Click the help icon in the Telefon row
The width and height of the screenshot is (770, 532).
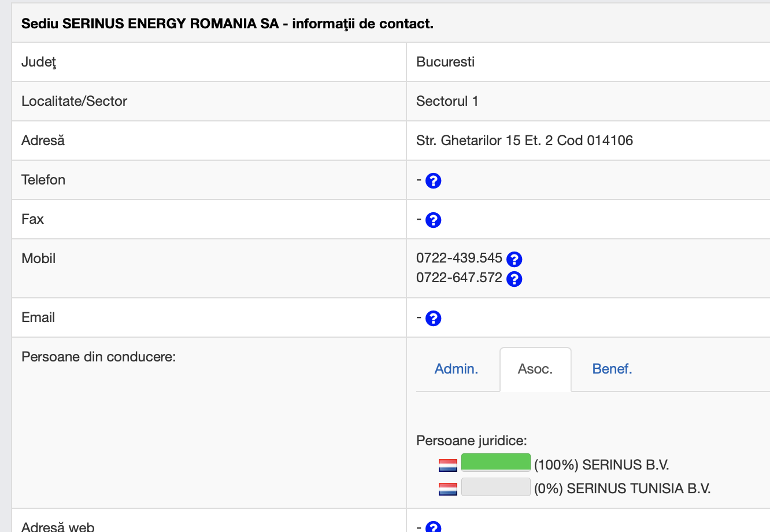coord(433,181)
